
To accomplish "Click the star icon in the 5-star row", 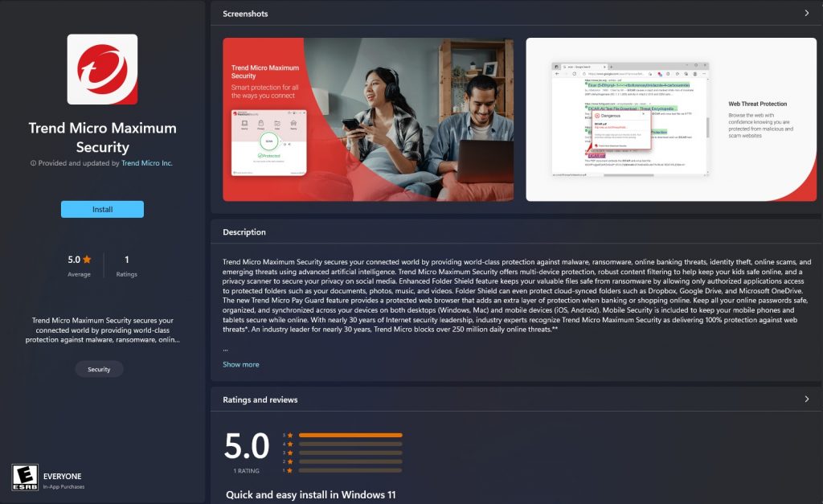I will (x=290, y=435).
